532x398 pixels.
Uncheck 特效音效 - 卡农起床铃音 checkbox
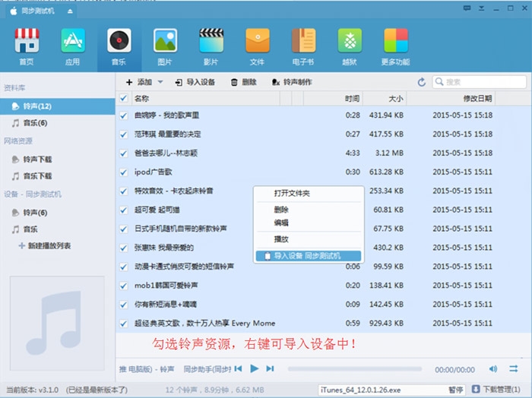[x=123, y=191]
